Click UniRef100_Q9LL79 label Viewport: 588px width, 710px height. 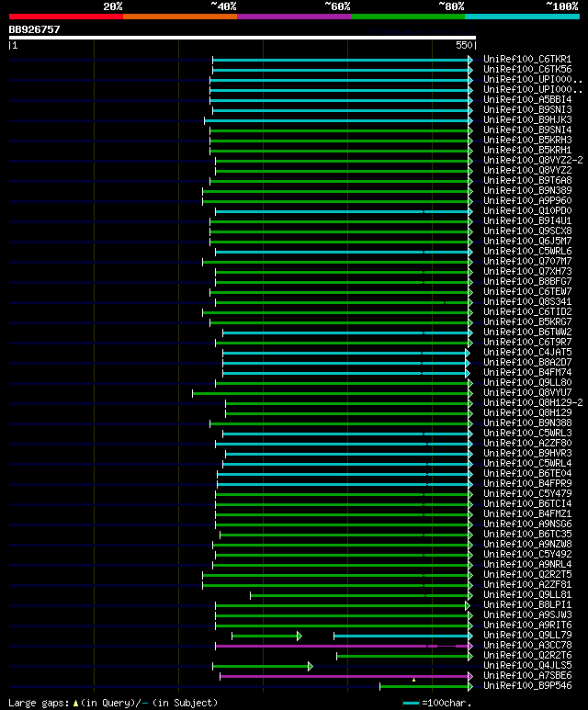pos(527,636)
